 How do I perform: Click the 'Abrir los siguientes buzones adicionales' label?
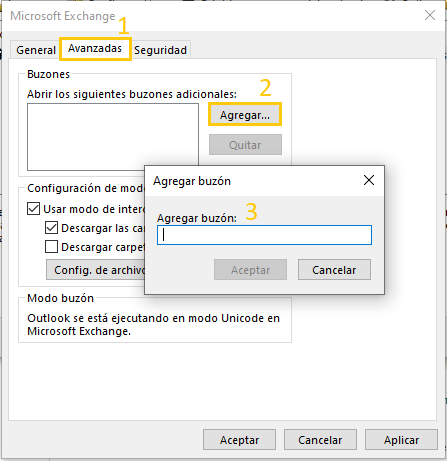coord(132,94)
